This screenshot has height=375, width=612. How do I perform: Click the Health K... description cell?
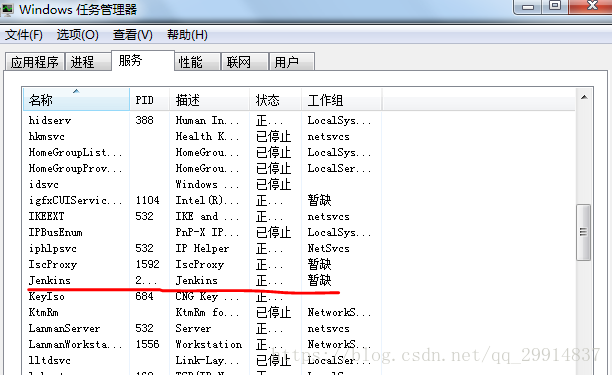[207, 136]
